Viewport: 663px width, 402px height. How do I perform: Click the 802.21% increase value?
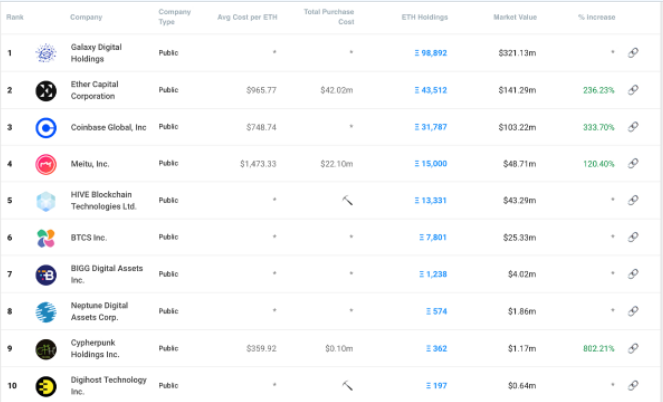coord(599,349)
